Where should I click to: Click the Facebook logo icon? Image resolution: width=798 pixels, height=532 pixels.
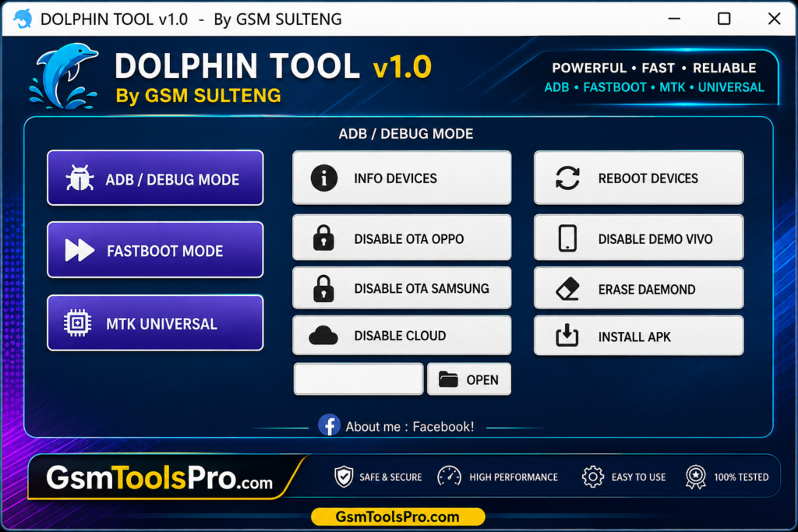tap(330, 425)
